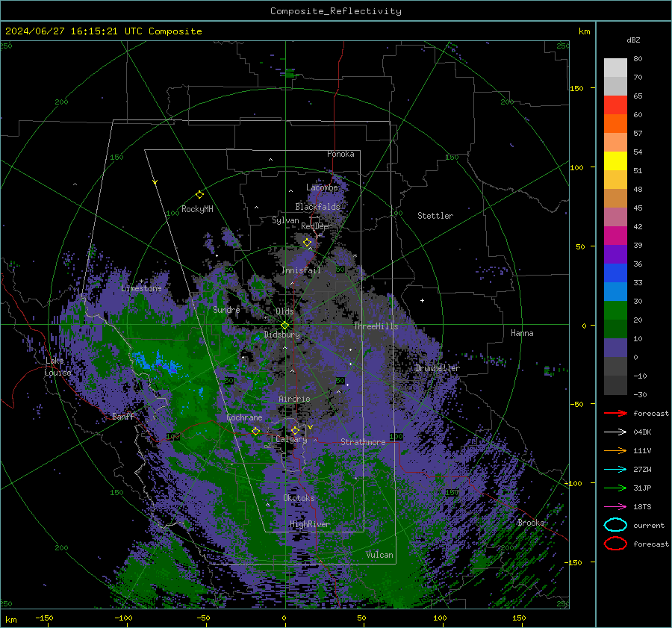
Task: Click the -150 tick on the bottom axis
Action: pos(44,618)
